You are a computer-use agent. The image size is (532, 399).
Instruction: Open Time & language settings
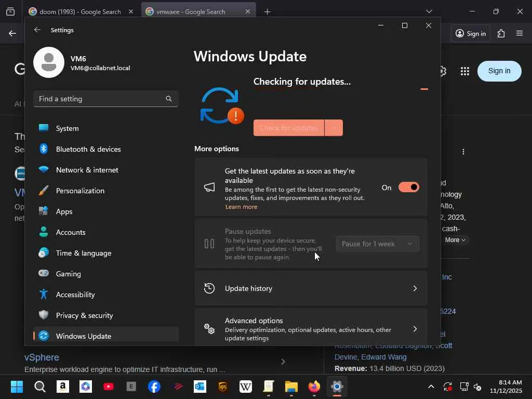106,253
